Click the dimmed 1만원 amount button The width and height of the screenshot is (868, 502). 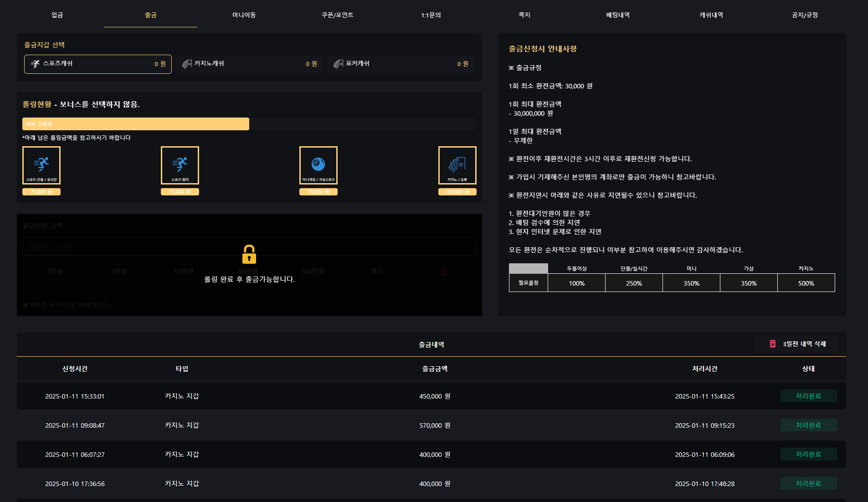tap(54, 271)
